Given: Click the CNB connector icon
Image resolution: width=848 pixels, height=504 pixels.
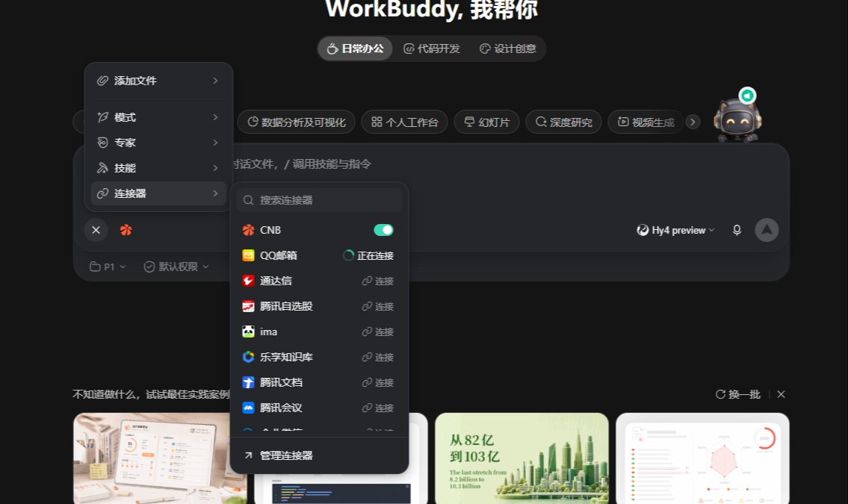Looking at the screenshot, I should tap(248, 230).
